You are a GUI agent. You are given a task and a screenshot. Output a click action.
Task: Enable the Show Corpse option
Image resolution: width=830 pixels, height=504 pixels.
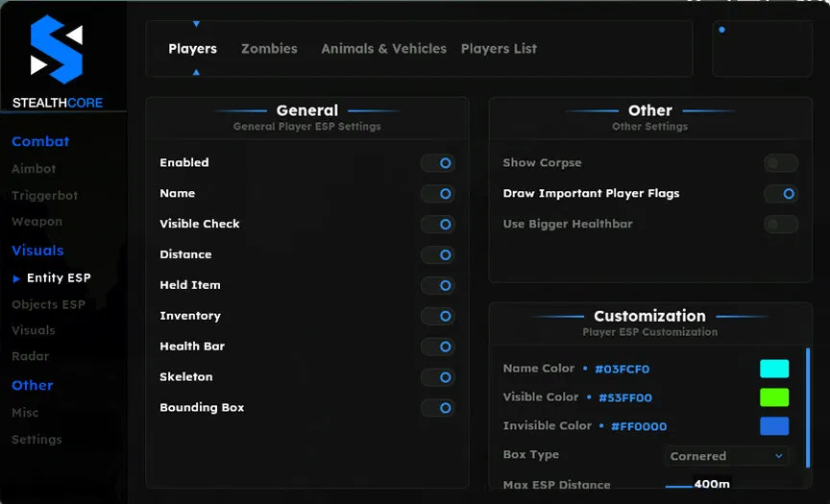(780, 163)
